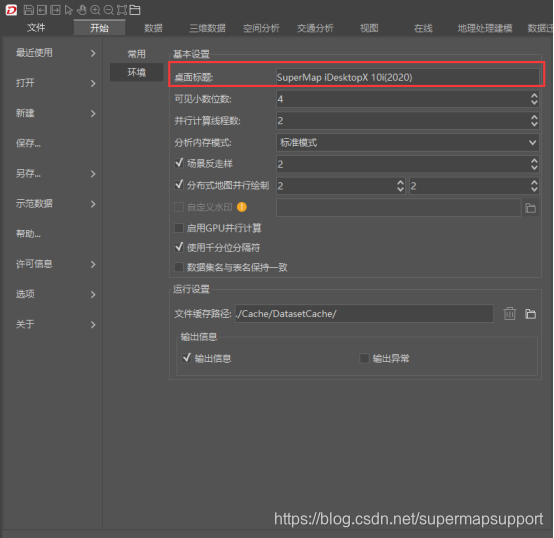Click the left-arrow back icon in toolbar
Image resolution: width=554 pixels, height=538 pixels.
[42, 10]
